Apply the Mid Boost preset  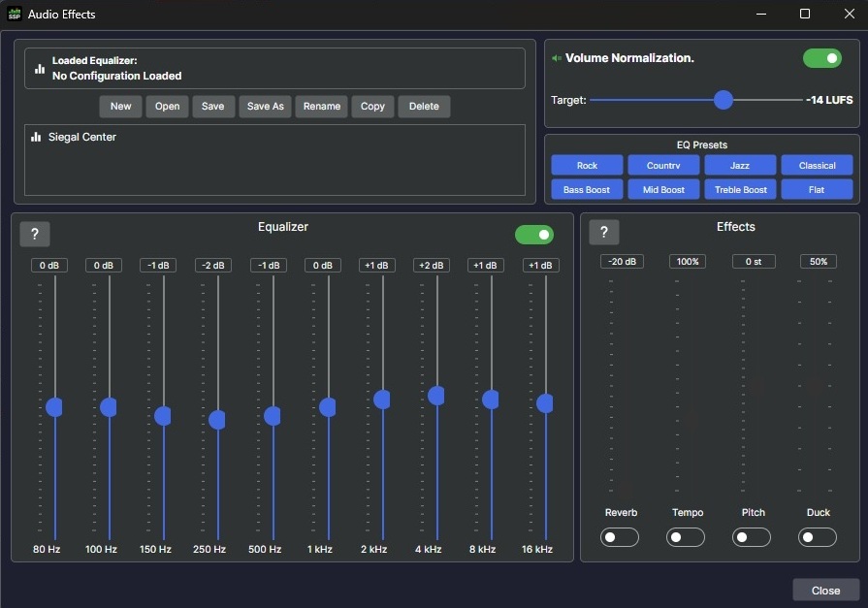pos(663,189)
